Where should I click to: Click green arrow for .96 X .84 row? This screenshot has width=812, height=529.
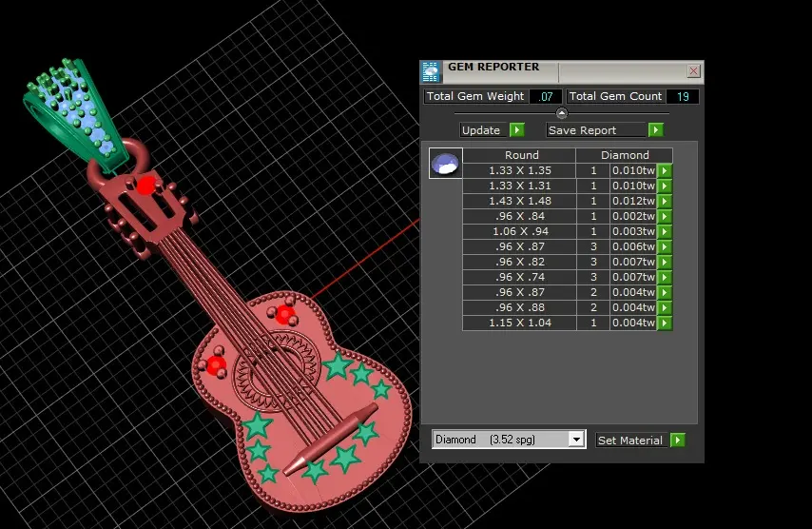[x=665, y=216]
